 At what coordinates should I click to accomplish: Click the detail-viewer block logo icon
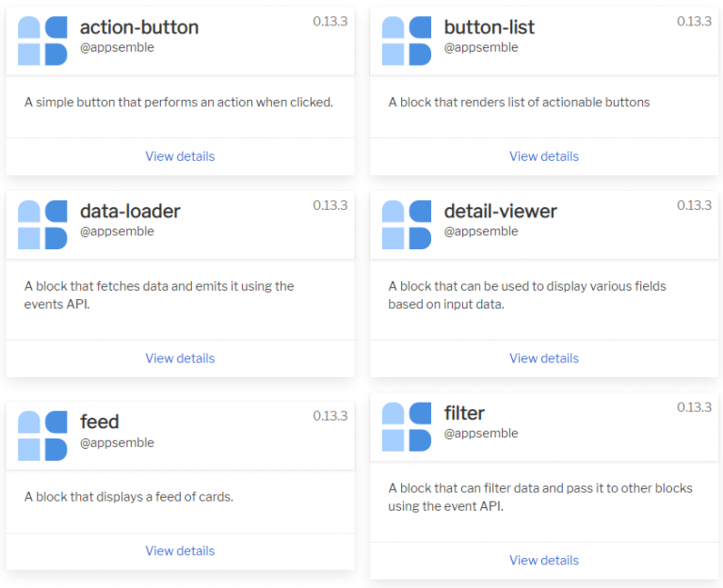pos(407,225)
